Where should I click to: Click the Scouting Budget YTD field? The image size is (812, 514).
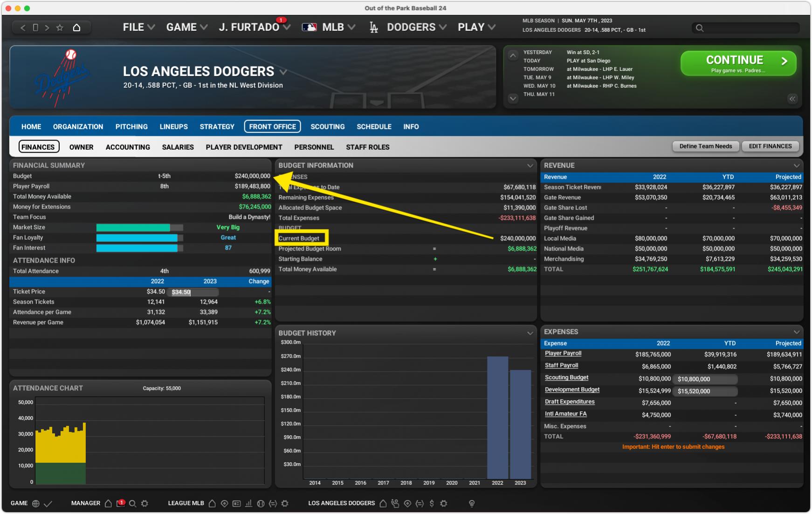[706, 379]
